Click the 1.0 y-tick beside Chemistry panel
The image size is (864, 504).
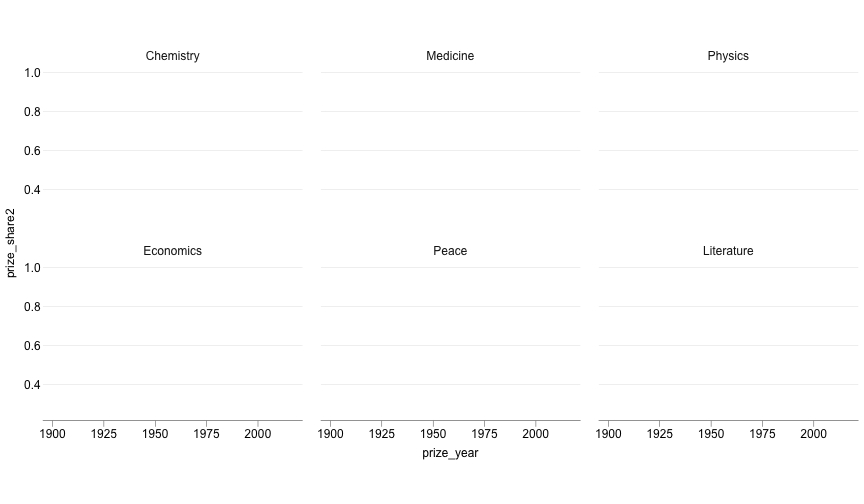(x=32, y=73)
